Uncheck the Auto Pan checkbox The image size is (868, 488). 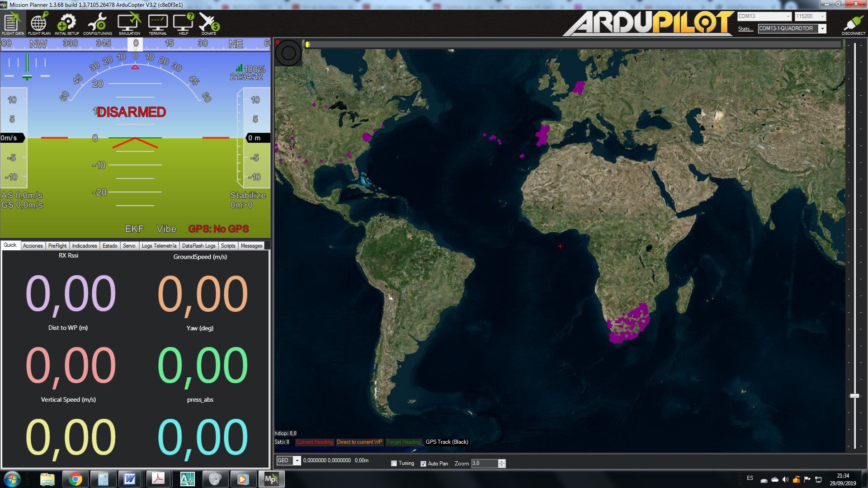coord(423,464)
